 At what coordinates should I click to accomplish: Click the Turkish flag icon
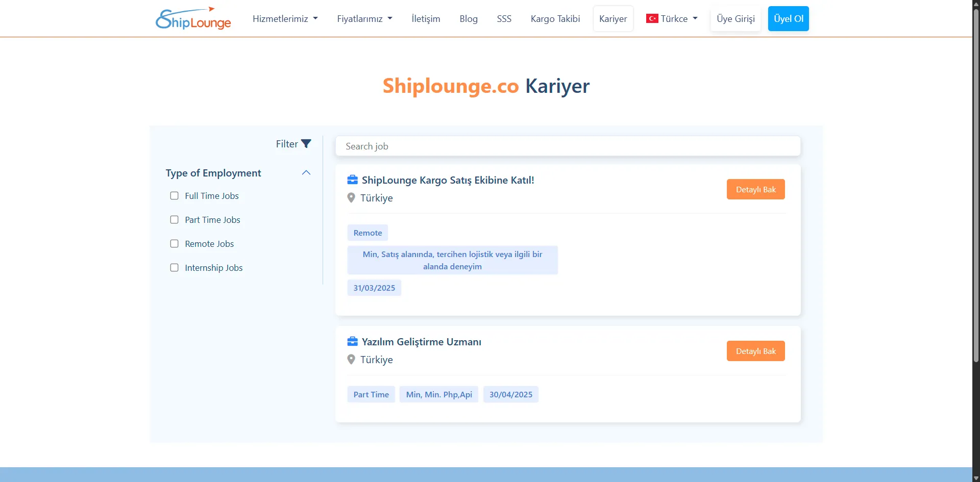[x=652, y=19]
